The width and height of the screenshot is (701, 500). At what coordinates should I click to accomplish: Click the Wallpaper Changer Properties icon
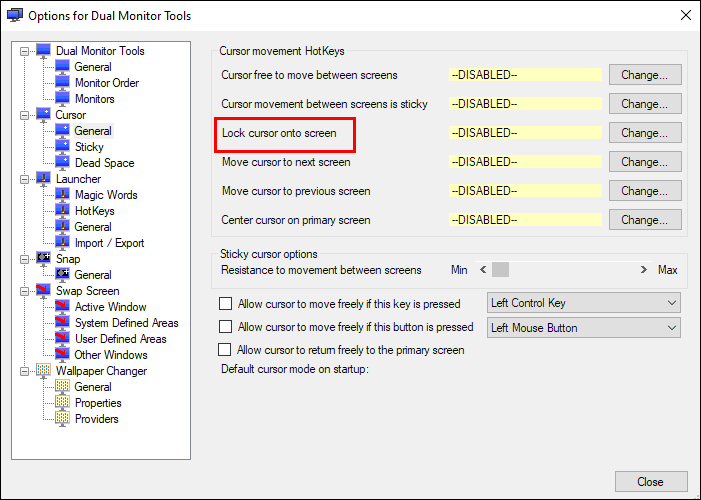coord(62,403)
